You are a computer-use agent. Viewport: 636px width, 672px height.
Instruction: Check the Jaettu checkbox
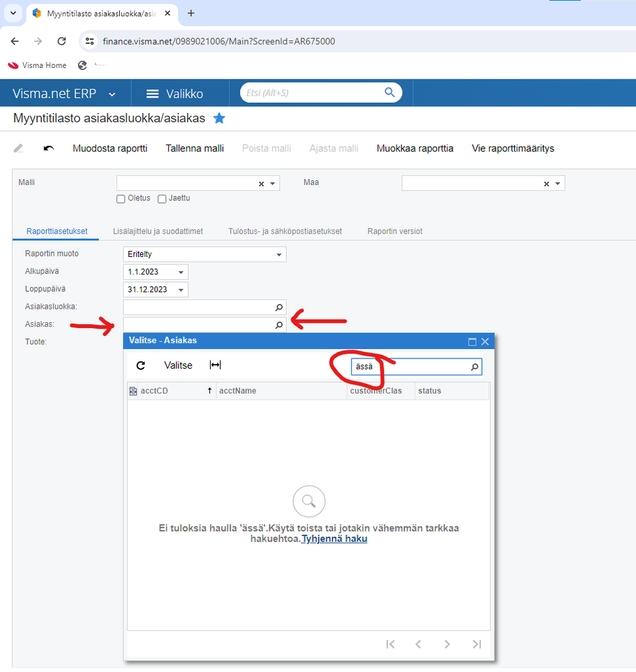[x=162, y=199]
